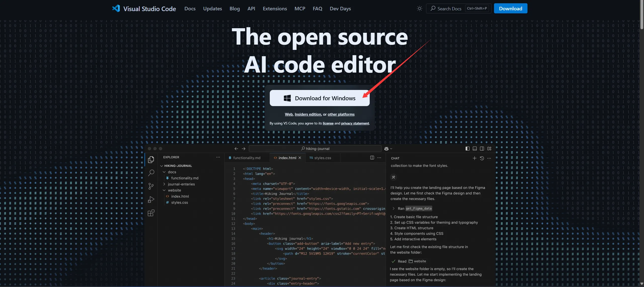Open the Updates menu item
The width and height of the screenshot is (644, 287).
212,9
